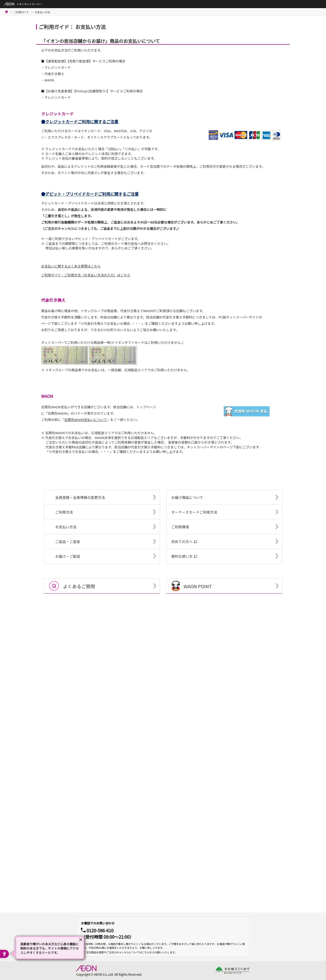Click the イオンネットスーパー header title
The image size is (326, 980).
tap(29, 4)
